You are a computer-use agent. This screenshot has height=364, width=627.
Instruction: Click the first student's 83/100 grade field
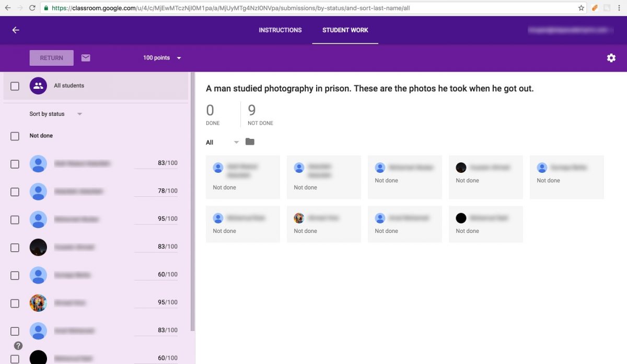(x=156, y=162)
